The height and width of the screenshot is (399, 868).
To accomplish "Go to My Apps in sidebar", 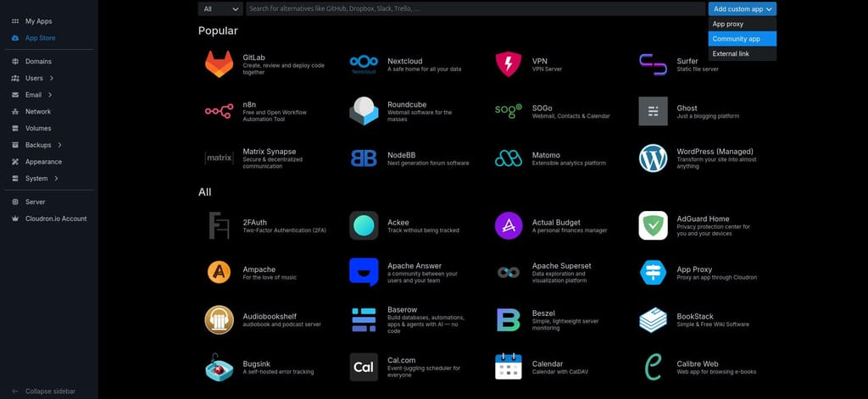I will point(39,21).
